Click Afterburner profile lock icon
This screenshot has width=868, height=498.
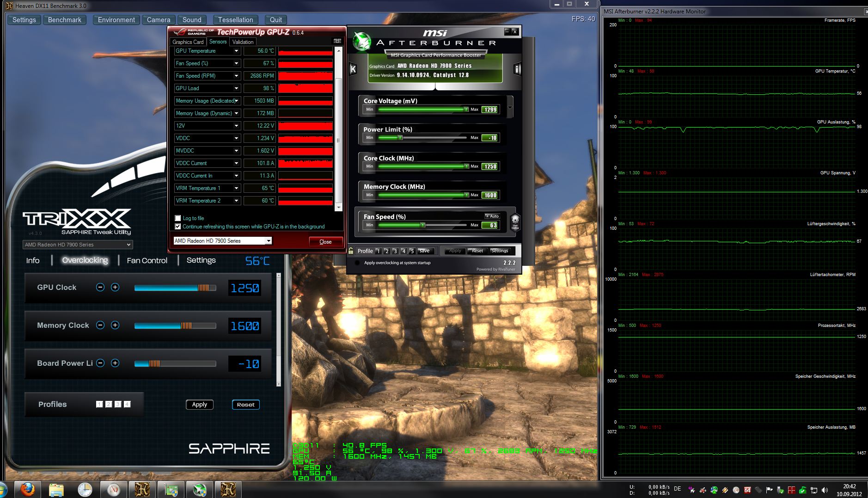(x=351, y=251)
